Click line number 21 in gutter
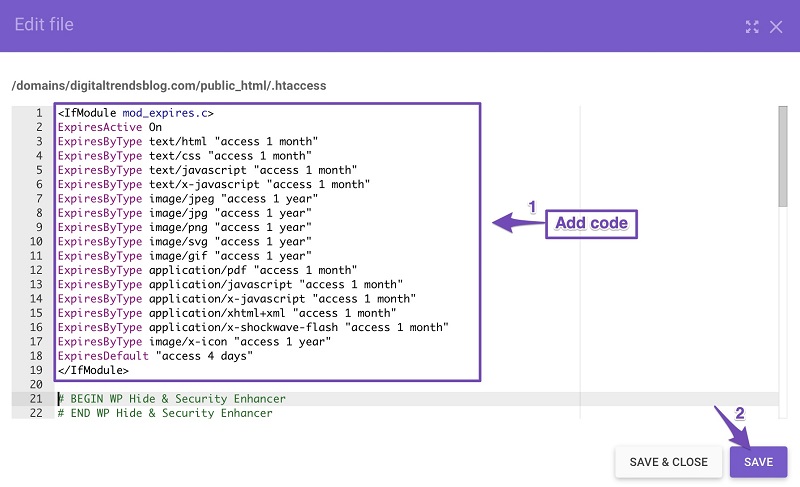This screenshot has width=800, height=487. [x=36, y=399]
